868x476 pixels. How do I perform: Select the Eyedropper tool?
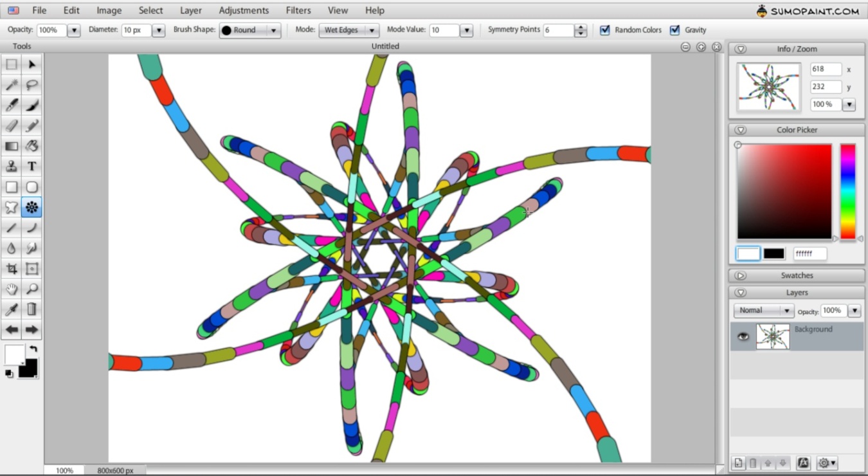pos(12,309)
